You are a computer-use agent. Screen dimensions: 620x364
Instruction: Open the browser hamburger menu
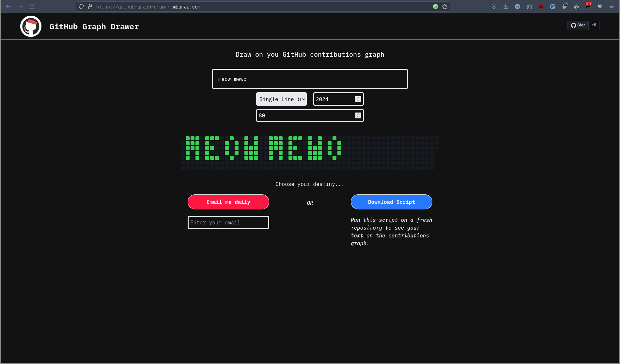pyautogui.click(x=612, y=7)
